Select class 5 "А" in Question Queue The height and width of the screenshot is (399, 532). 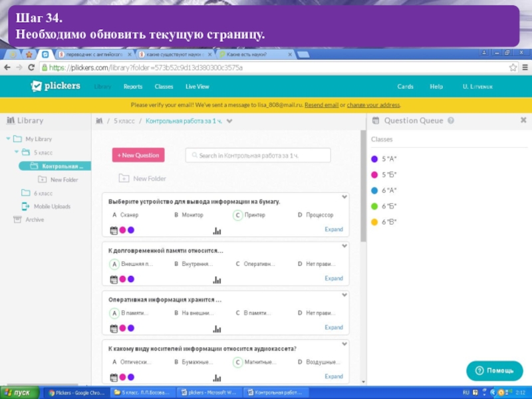384,159
